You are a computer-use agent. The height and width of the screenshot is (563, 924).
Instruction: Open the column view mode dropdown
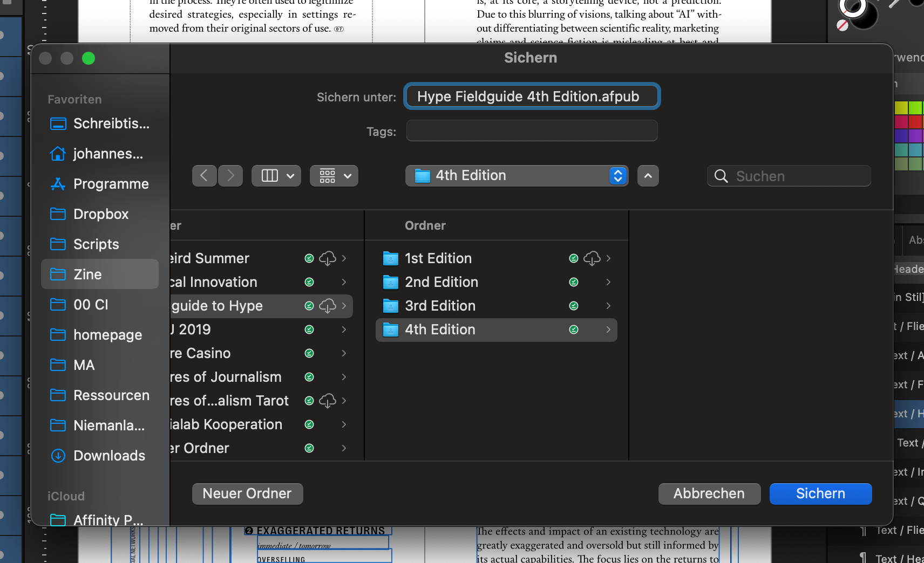pyautogui.click(x=277, y=176)
